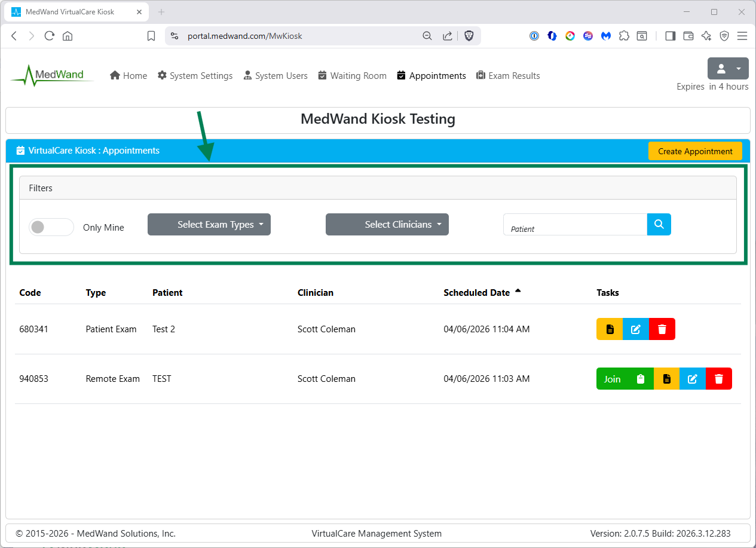
Task: Click the yellow document icon for appointment 680341
Action: [x=609, y=329]
